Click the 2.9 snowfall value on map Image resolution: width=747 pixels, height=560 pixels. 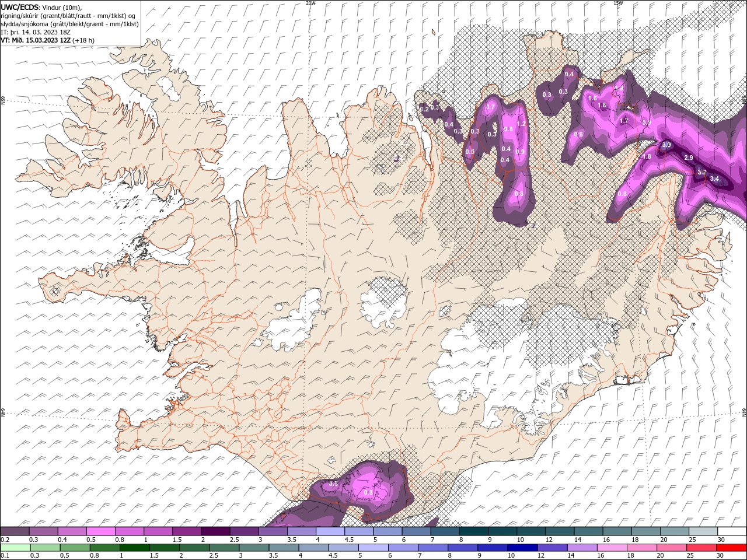(x=688, y=158)
